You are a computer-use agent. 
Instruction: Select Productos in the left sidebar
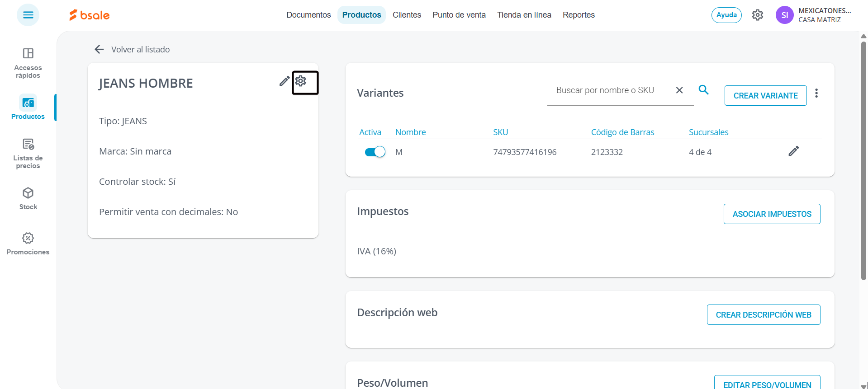pyautogui.click(x=28, y=108)
